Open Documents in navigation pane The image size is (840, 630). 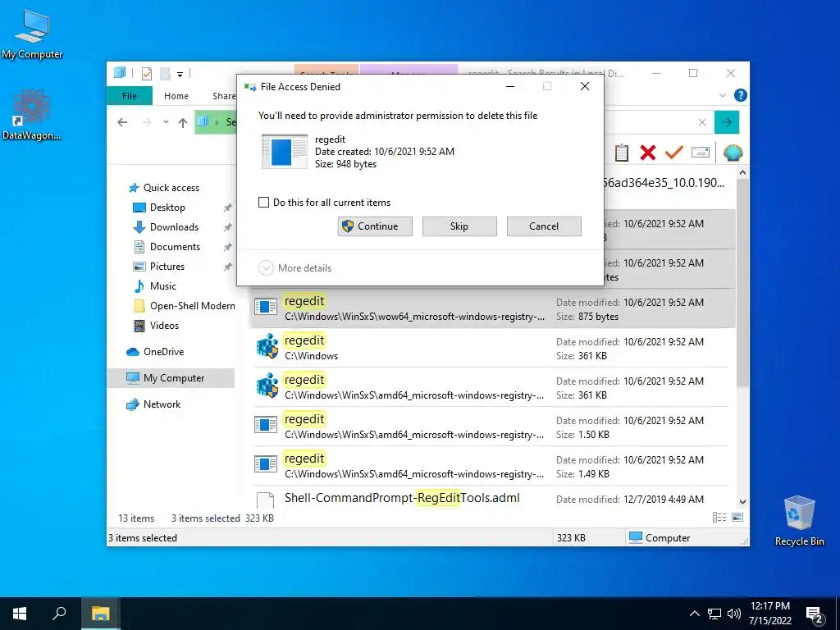(x=167, y=247)
